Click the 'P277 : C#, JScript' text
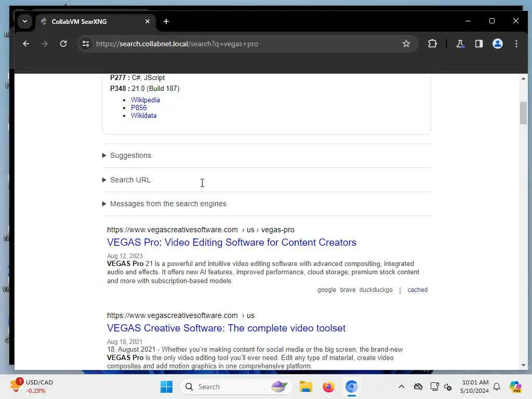This screenshot has width=532, height=399. click(x=137, y=78)
